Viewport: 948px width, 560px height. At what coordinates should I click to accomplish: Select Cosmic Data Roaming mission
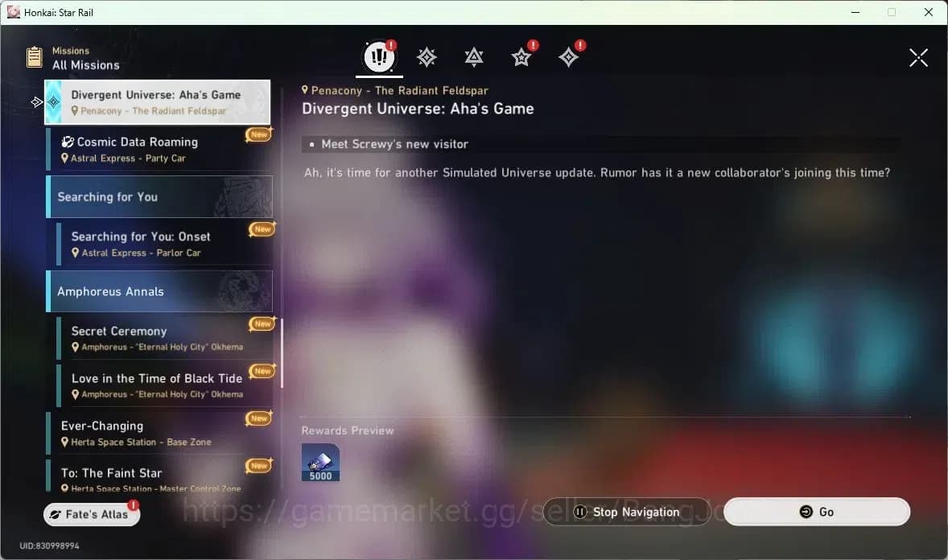(x=159, y=149)
